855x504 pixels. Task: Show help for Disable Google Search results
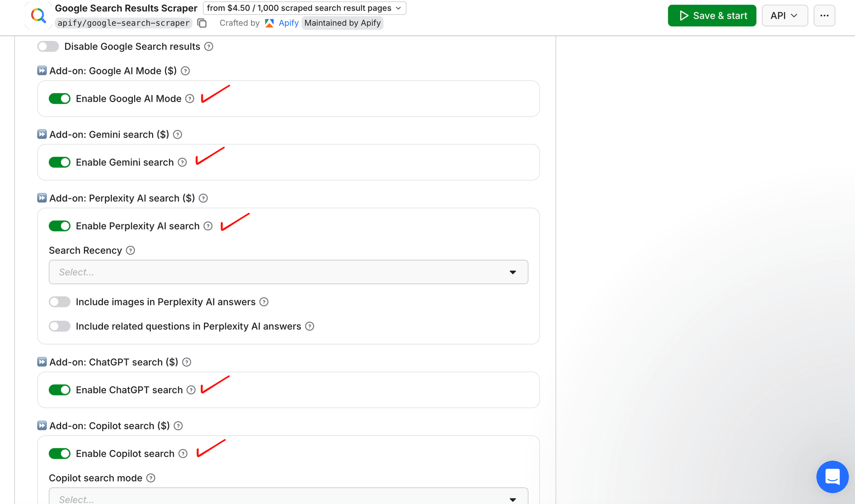(x=209, y=47)
